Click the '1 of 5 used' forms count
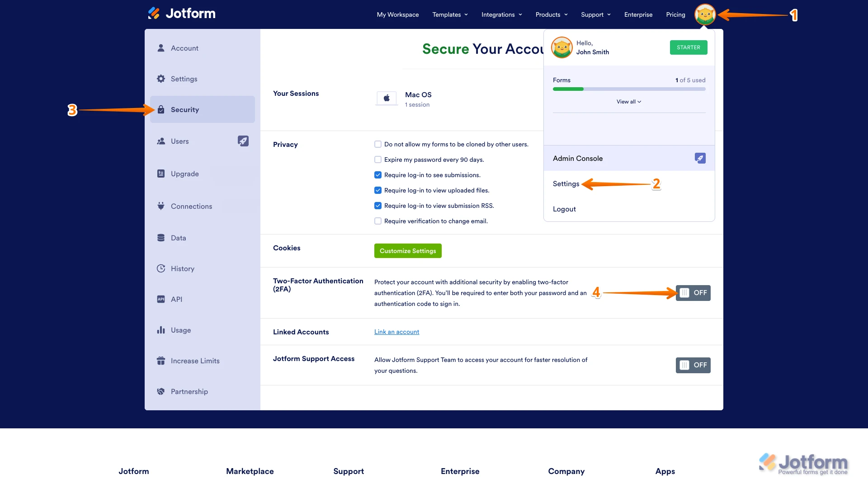Screen dimensions: 868x488 690,80
